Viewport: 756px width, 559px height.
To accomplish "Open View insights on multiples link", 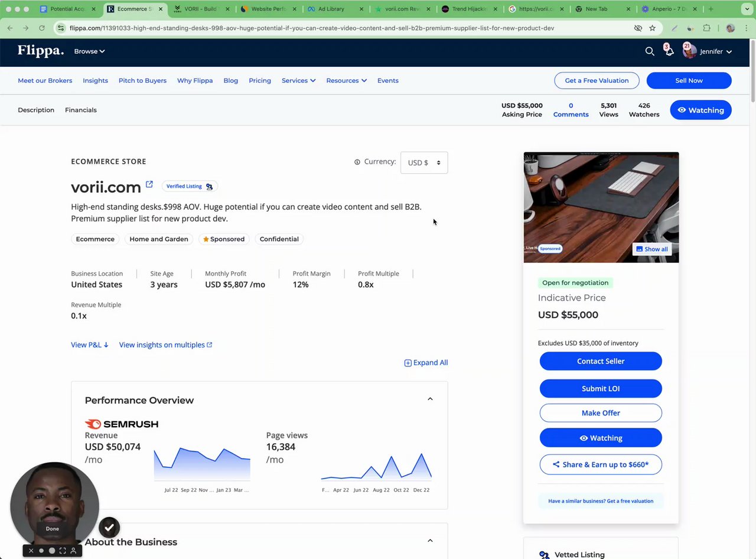I will pyautogui.click(x=166, y=344).
